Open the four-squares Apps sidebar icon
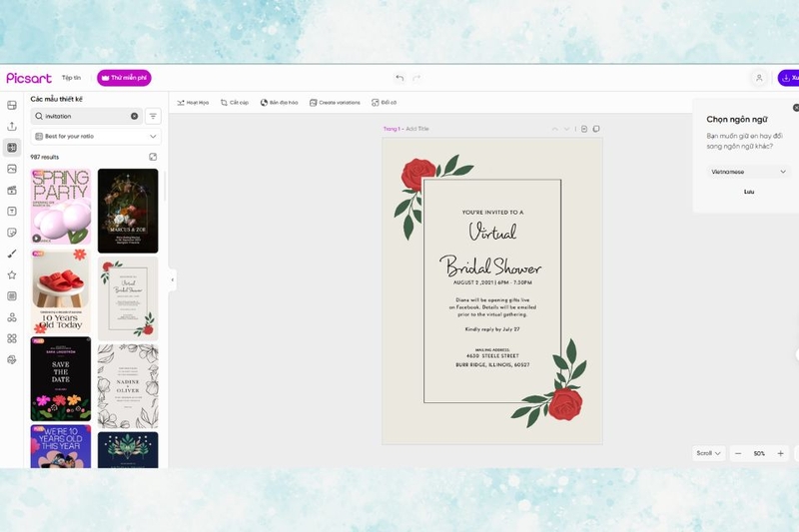799x532 pixels. point(12,338)
